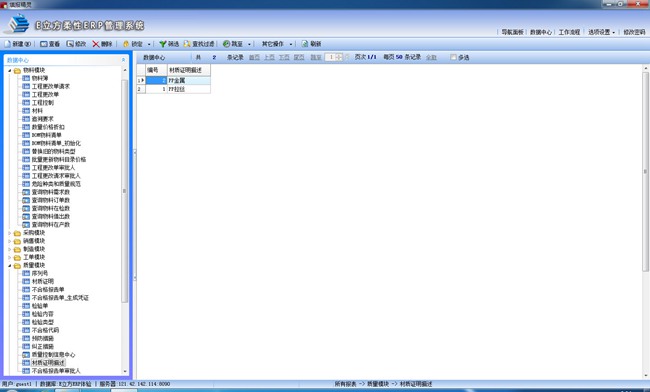
Task: Click the red X 删除 (Delete) icon
Action: [x=96, y=44]
